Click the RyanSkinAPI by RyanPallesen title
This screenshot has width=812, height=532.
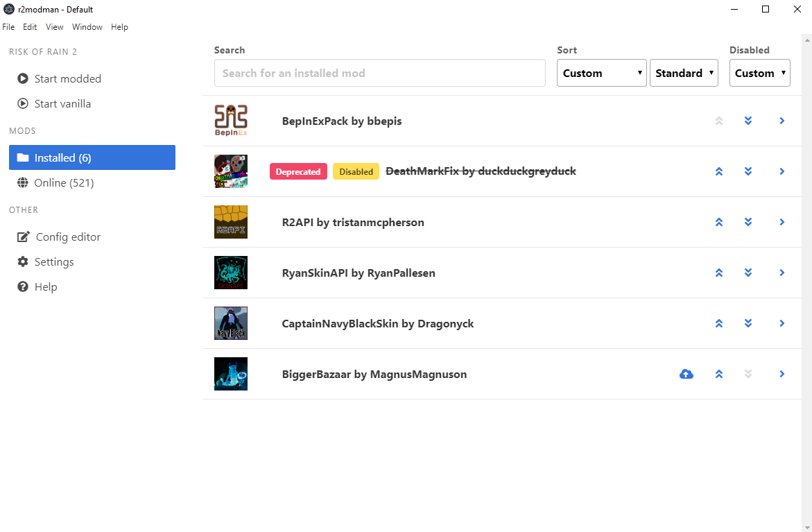pyautogui.click(x=359, y=273)
